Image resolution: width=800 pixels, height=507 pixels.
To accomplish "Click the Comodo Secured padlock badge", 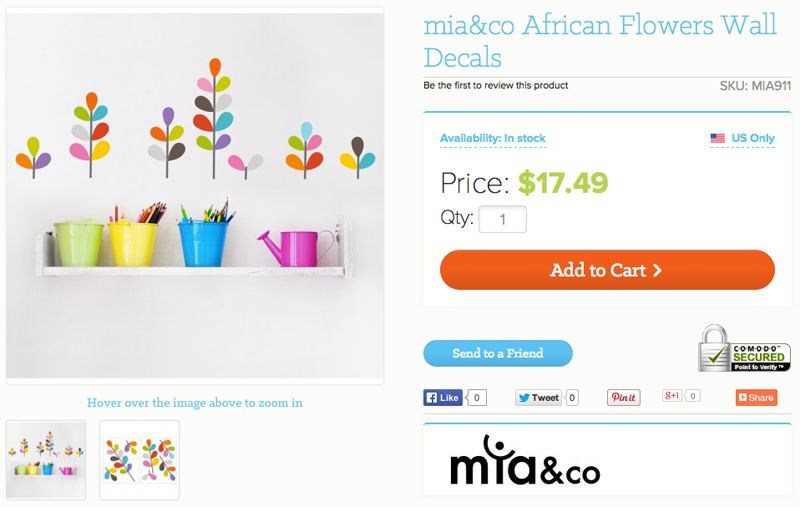I will 744,348.
